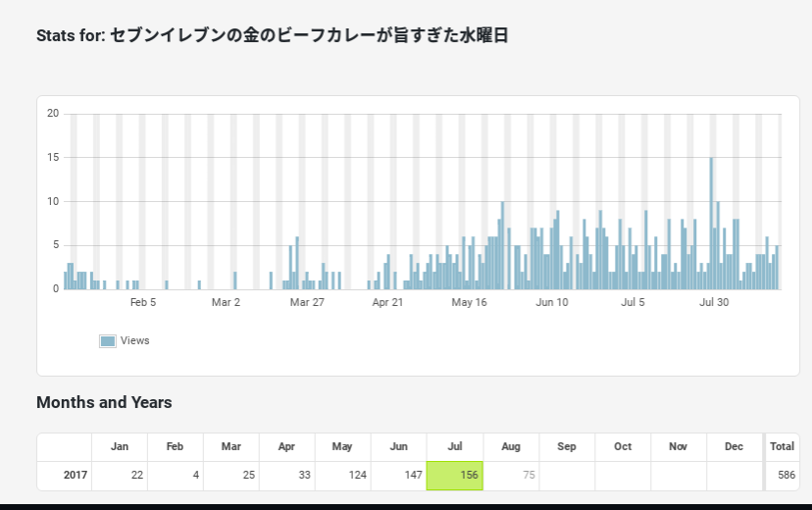The width and height of the screenshot is (812, 510).
Task: Click the Feb column header
Action: click(176, 447)
